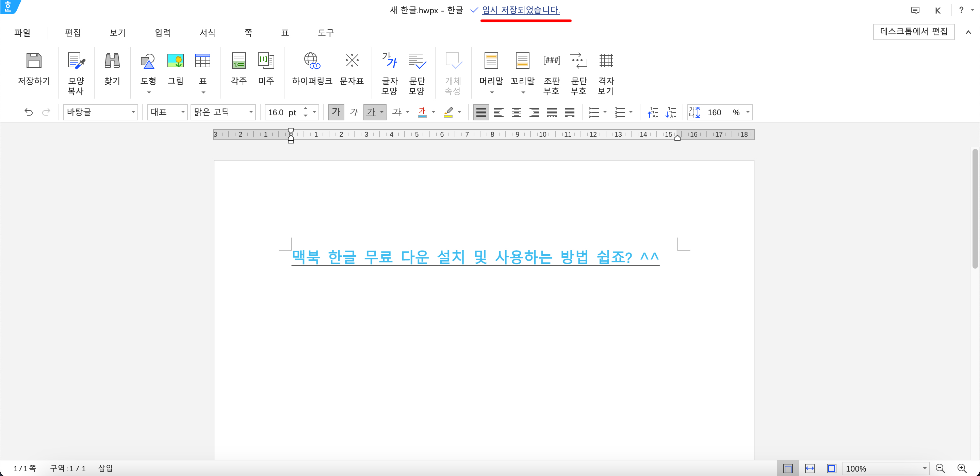Open the 파일 menu
980x476 pixels.
(x=22, y=33)
